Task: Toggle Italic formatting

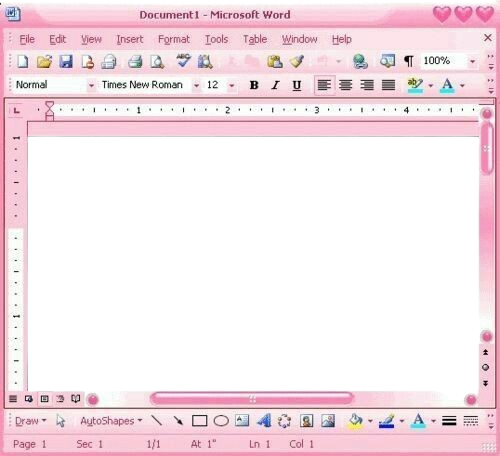Action: 275,85
